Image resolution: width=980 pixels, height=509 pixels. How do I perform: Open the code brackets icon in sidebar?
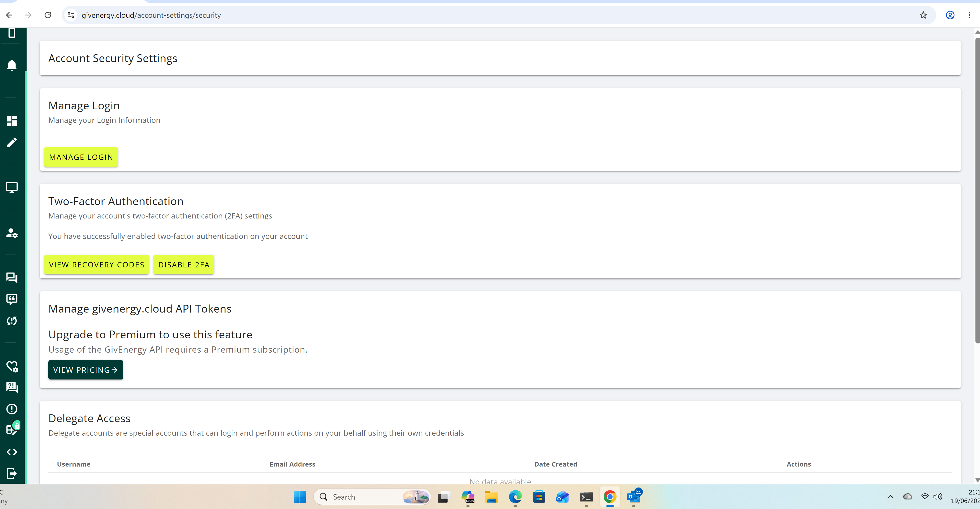click(12, 452)
